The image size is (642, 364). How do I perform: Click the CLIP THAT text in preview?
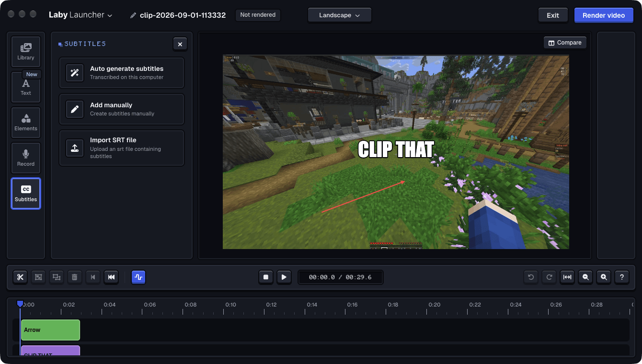[396, 150]
